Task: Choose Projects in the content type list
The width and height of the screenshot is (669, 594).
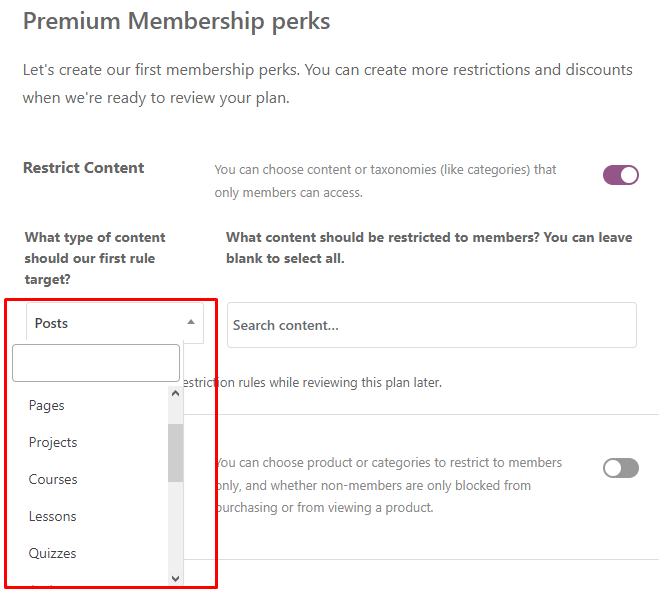Action: [x=90, y=443]
